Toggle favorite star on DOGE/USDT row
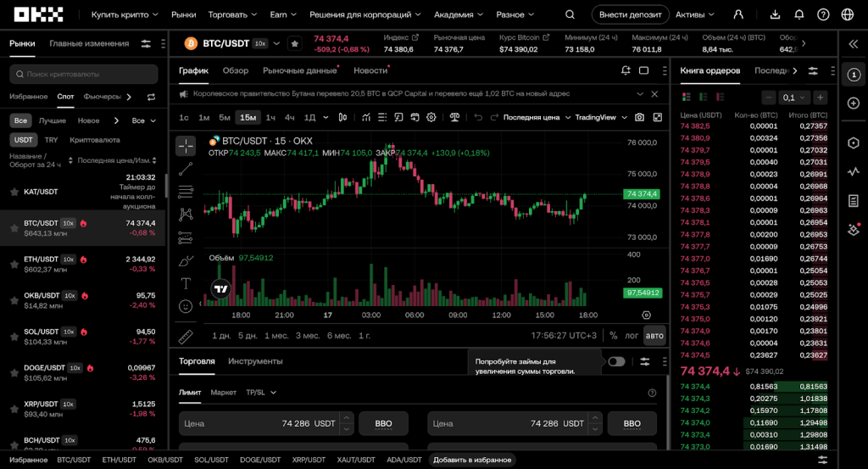The image size is (868, 469). click(14, 372)
